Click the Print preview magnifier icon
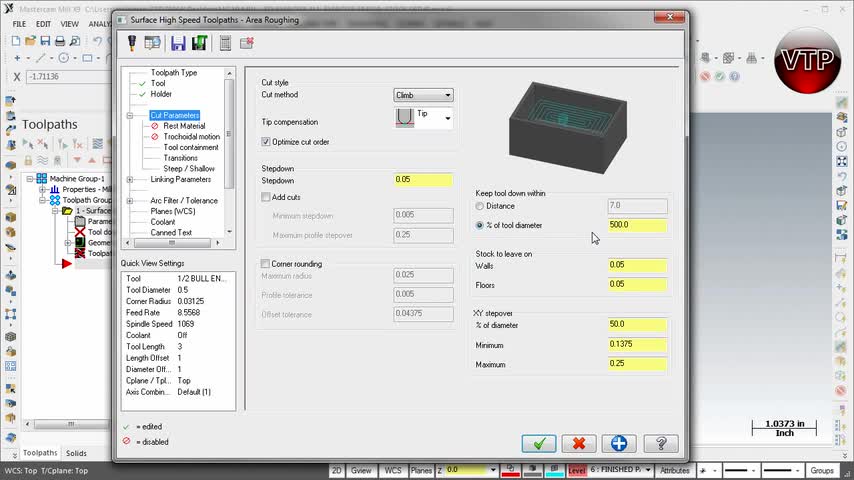854x480 pixels. click(75, 41)
